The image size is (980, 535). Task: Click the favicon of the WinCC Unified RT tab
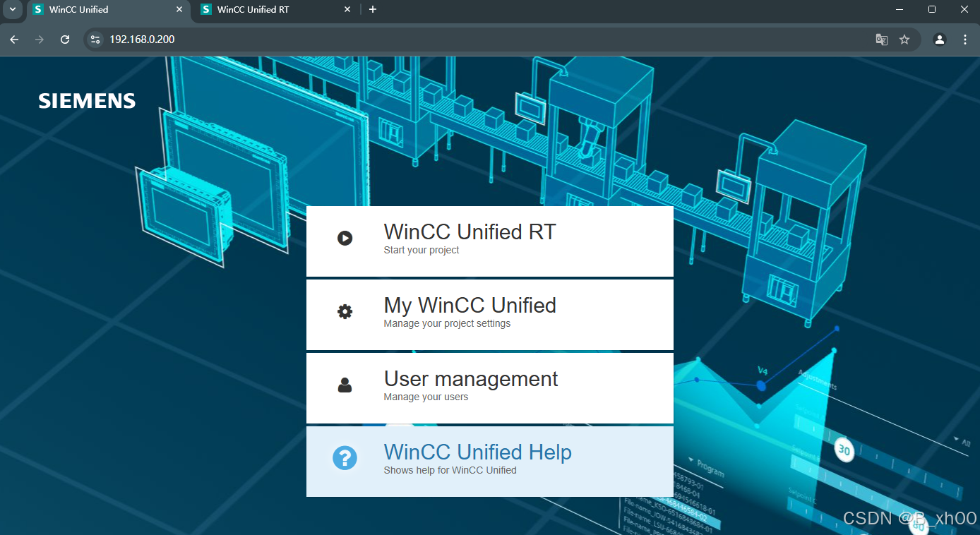point(206,10)
